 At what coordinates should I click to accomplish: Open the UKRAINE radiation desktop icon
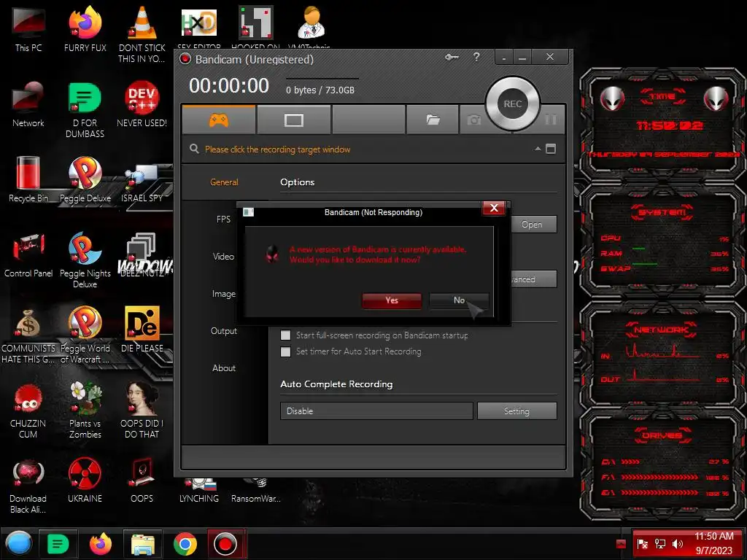[x=85, y=480]
